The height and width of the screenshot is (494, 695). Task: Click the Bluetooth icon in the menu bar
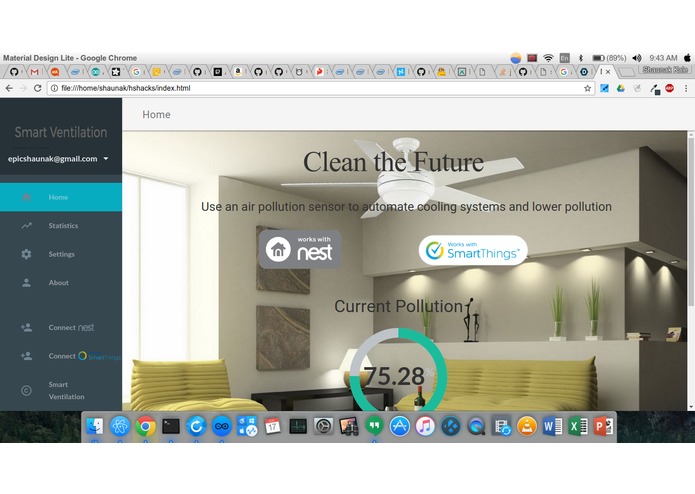[580, 58]
